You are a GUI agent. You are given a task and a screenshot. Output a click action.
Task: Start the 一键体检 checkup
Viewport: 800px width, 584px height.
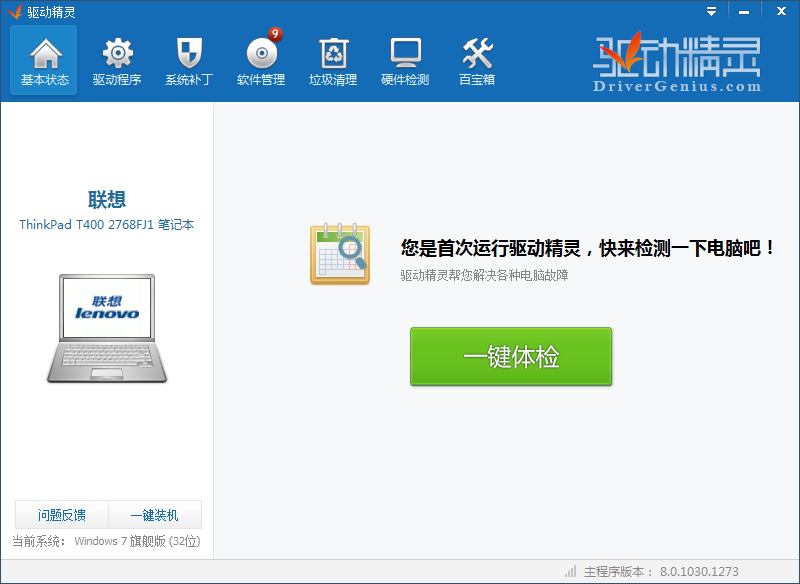click(511, 357)
